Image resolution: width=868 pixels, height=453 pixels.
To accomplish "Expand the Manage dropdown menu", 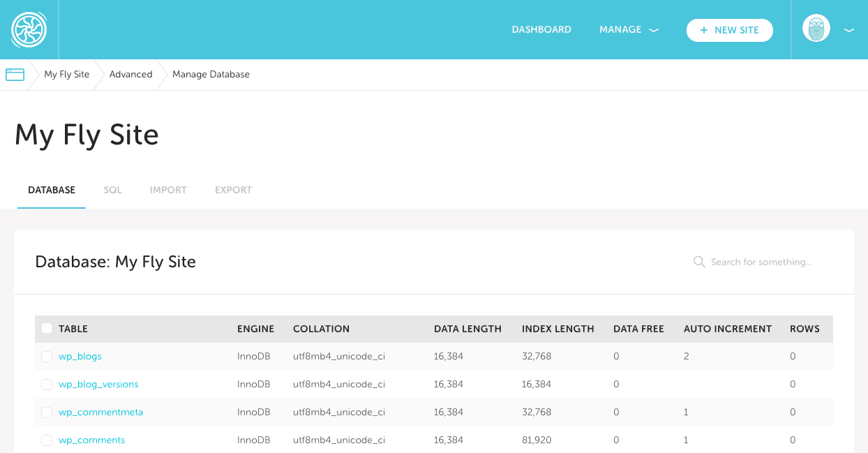I will pyautogui.click(x=628, y=30).
